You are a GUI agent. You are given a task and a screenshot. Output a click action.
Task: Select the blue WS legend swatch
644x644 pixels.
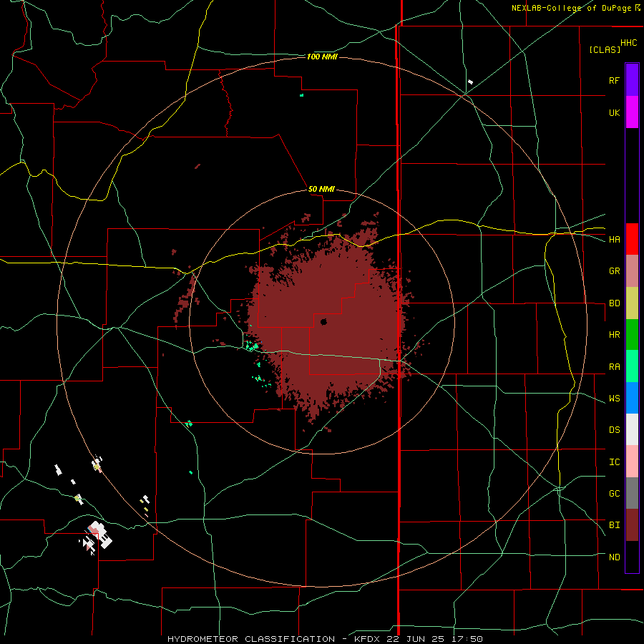(x=632, y=398)
